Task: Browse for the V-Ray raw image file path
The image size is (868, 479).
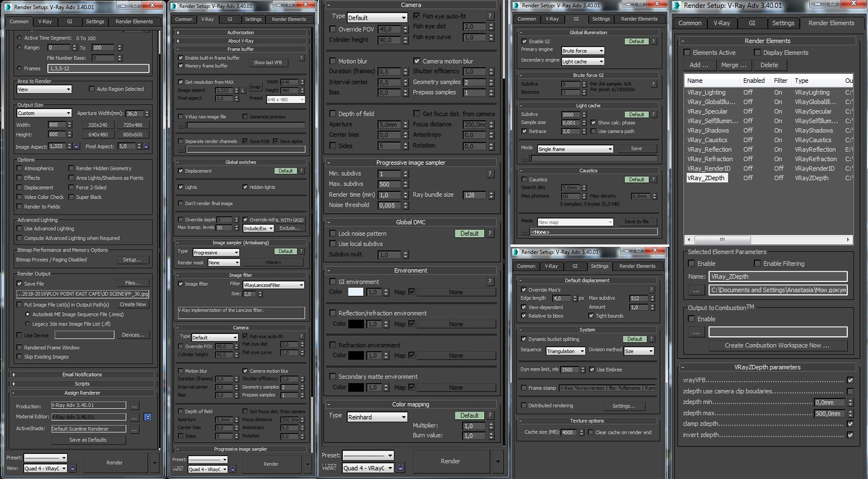Action: (x=181, y=125)
